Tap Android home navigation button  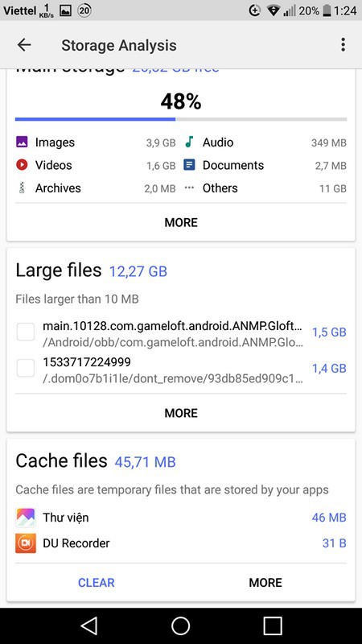point(180,626)
